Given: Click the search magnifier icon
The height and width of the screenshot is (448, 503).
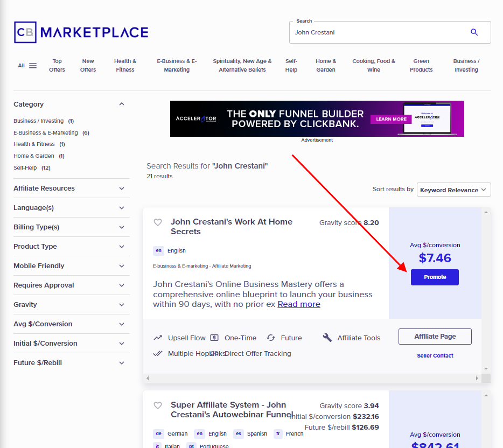Looking at the screenshot, I should [474, 32].
